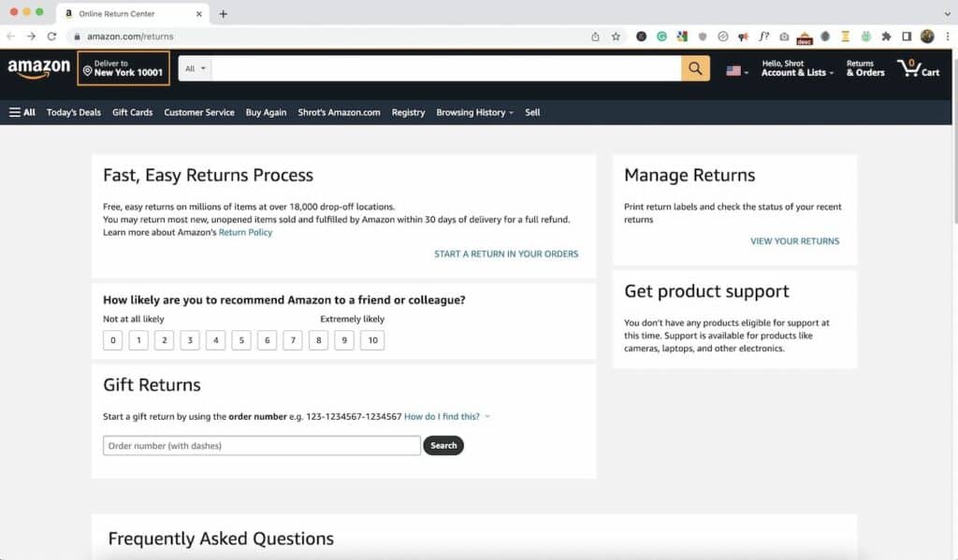Click START A RETURN IN YOUR ORDERS link
This screenshot has width=958, height=560.
506,254
